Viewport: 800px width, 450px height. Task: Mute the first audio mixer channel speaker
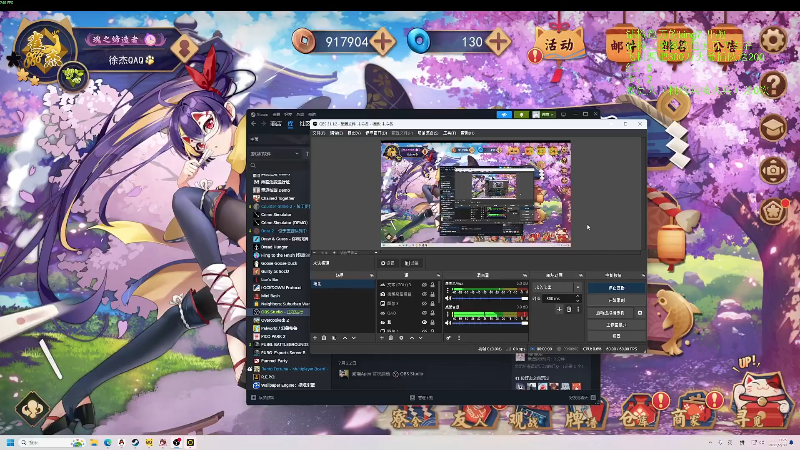click(x=448, y=298)
